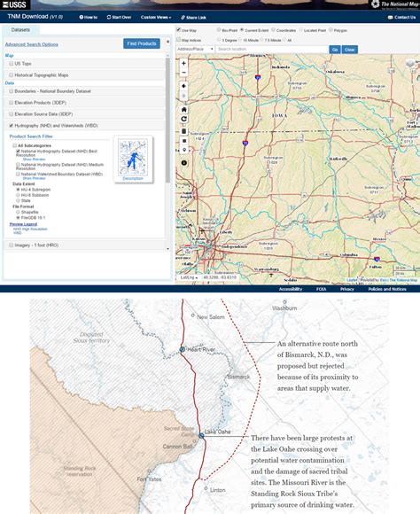Select Coordinates radio option
The height and width of the screenshot is (514, 420).
(273, 30)
